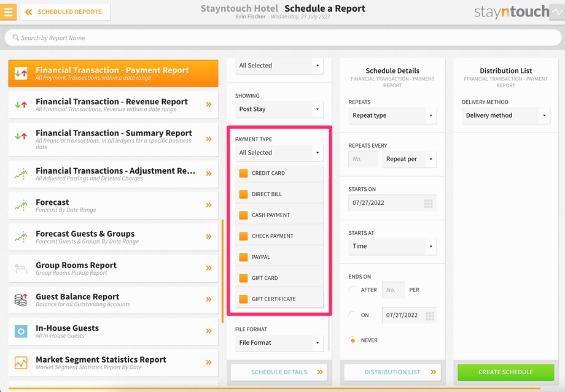
Task: Click the Distribution List button
Action: tap(392, 372)
